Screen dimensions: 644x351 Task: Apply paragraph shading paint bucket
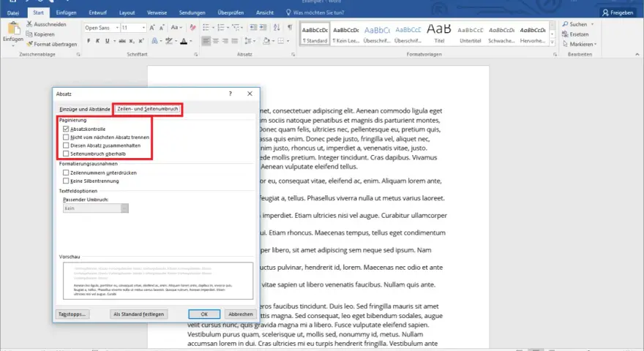click(266, 41)
